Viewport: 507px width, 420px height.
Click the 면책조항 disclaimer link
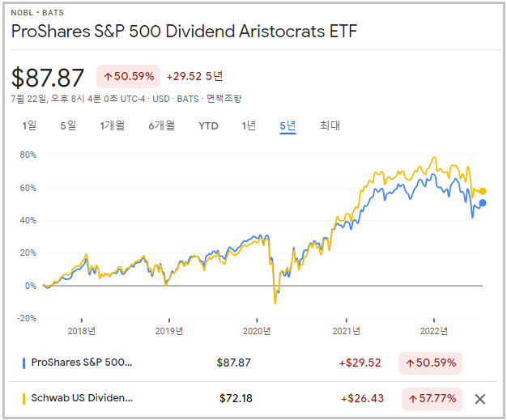[224, 98]
